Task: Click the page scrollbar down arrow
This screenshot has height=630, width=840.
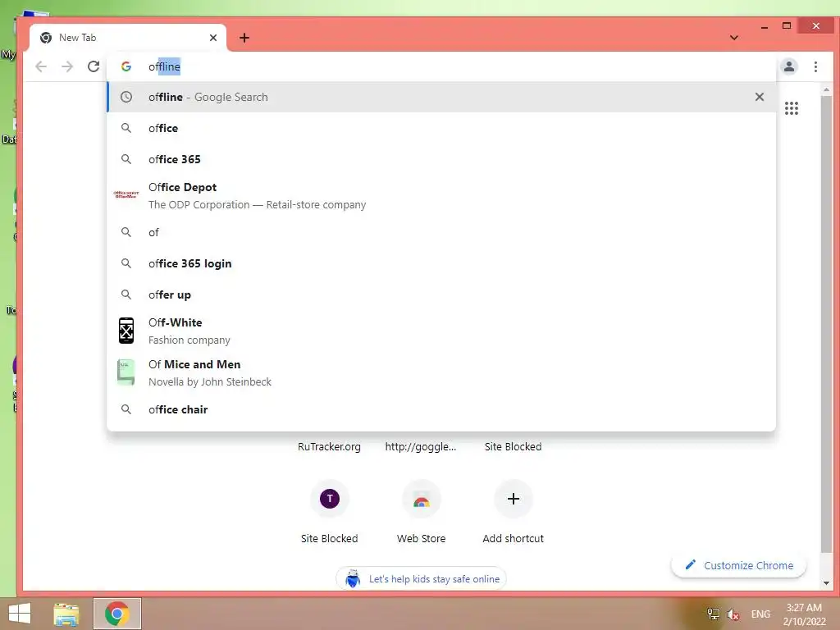Action: 826,583
